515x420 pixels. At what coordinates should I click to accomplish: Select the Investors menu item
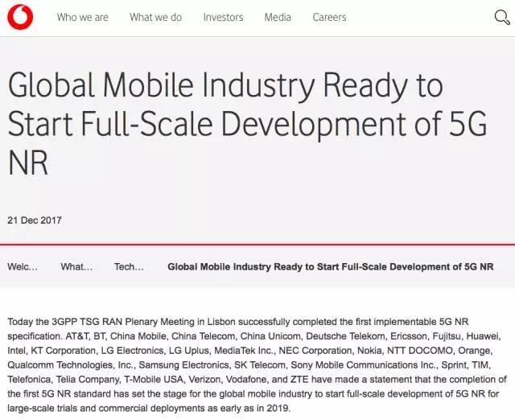coord(224,18)
